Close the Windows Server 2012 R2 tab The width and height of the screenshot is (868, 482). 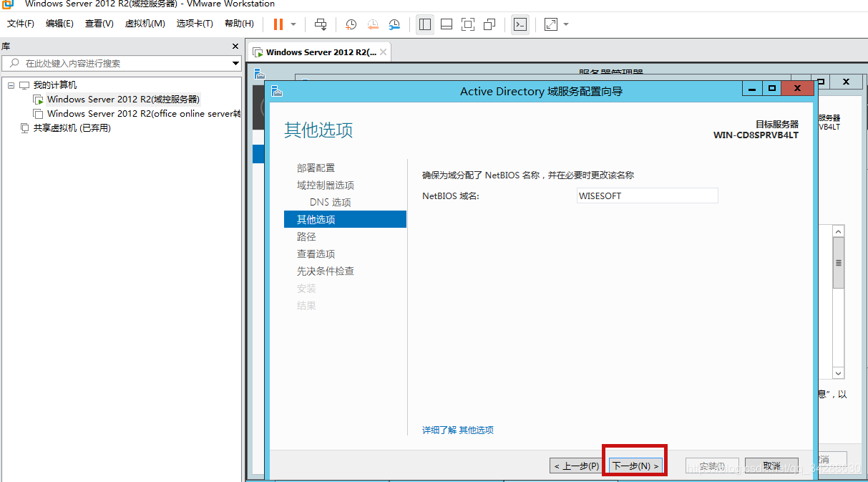pos(384,52)
